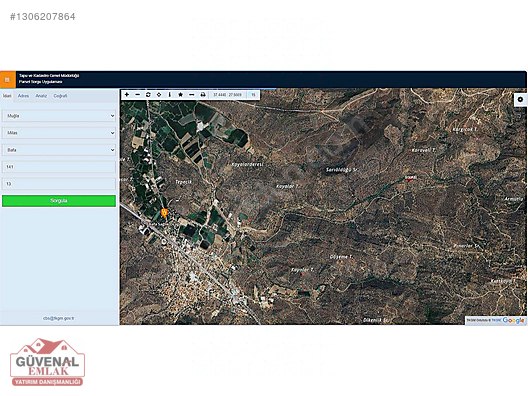Click the Güvenal Emlak logo
The image size is (528, 396).
[47, 362]
